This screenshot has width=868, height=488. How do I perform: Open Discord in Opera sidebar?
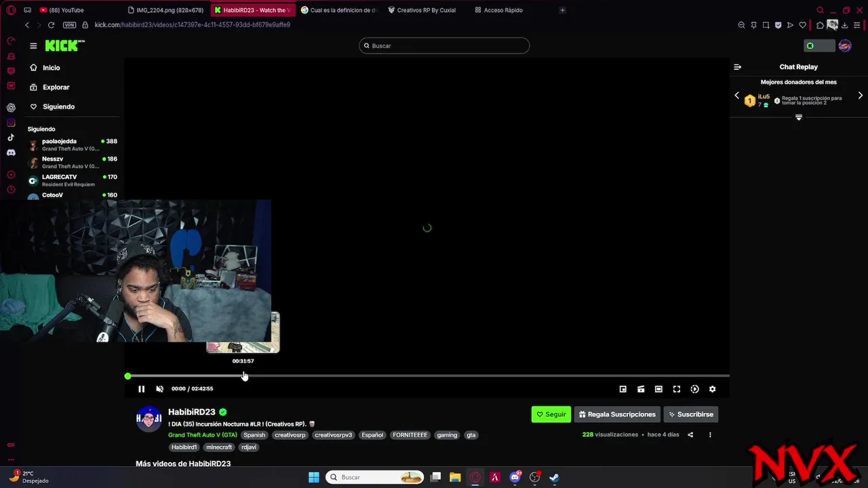tap(11, 153)
